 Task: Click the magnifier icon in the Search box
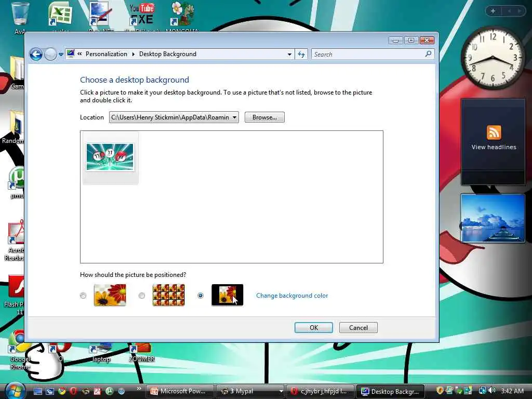coord(429,54)
